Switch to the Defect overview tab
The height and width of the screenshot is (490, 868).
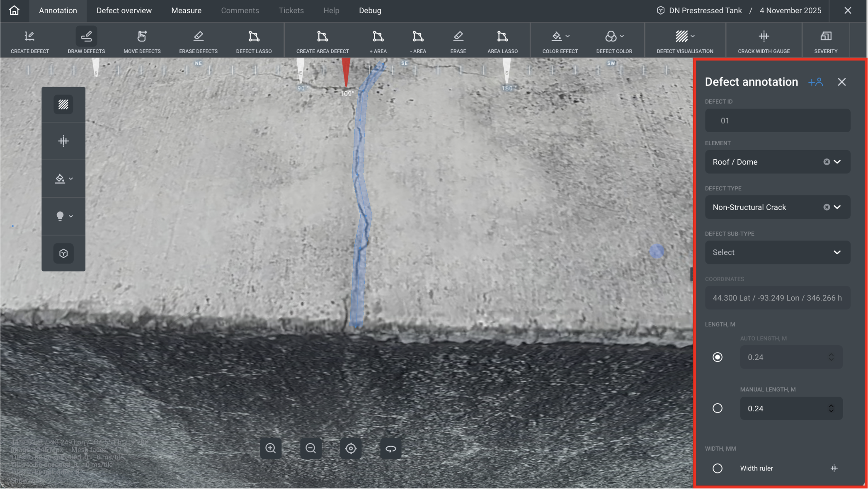click(x=124, y=11)
